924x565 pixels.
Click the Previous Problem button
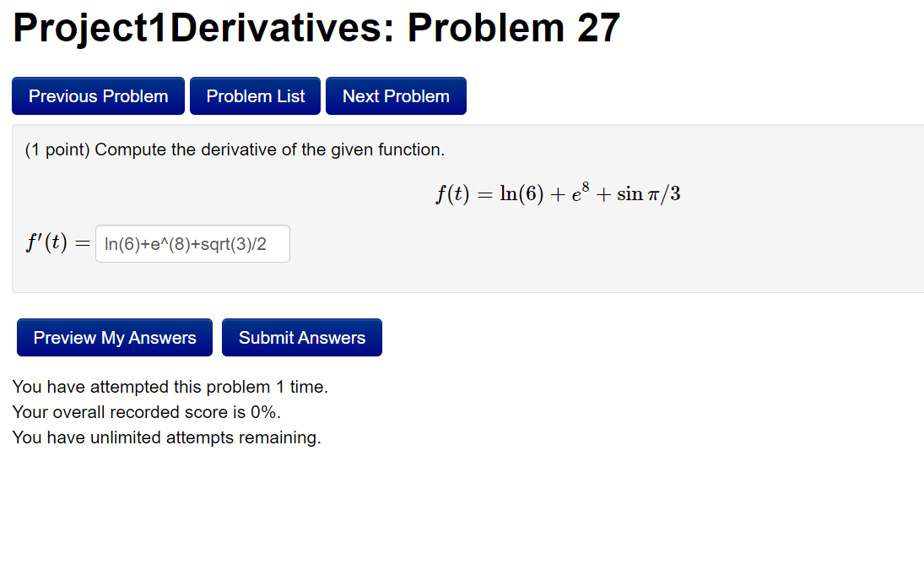pos(98,95)
